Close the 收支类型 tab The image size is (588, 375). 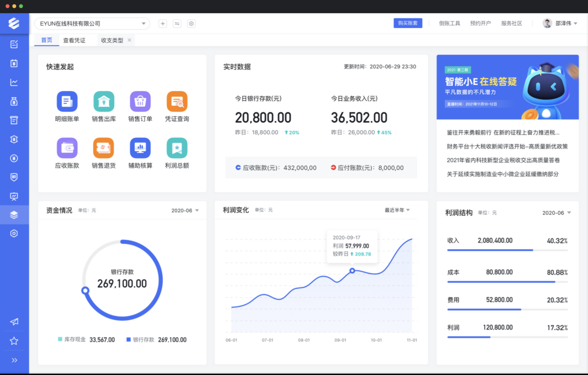129,40
